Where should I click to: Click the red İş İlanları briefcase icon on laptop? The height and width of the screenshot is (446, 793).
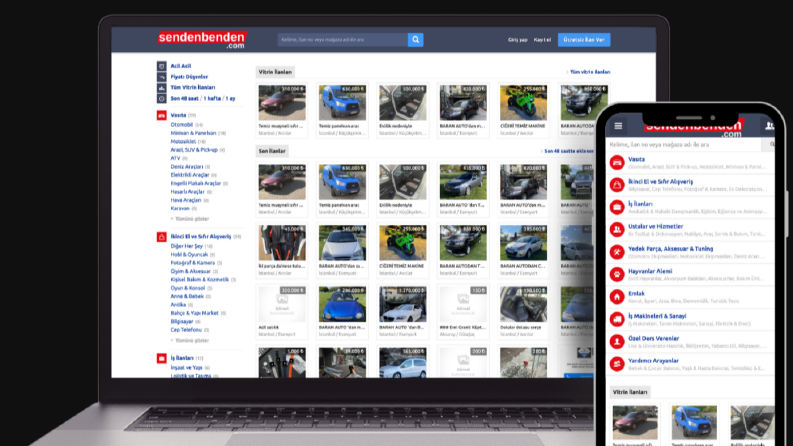pyautogui.click(x=161, y=359)
